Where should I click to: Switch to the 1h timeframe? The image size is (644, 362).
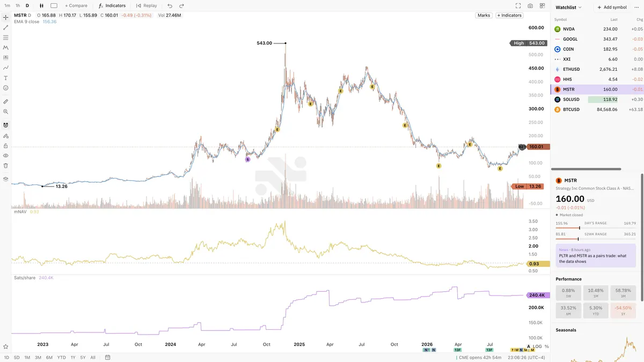pyautogui.click(x=18, y=6)
